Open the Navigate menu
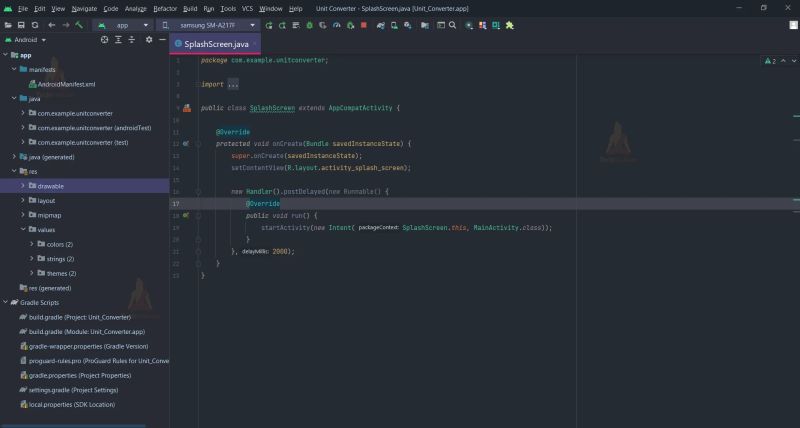Image resolution: width=800 pixels, height=428 pixels. (x=84, y=9)
